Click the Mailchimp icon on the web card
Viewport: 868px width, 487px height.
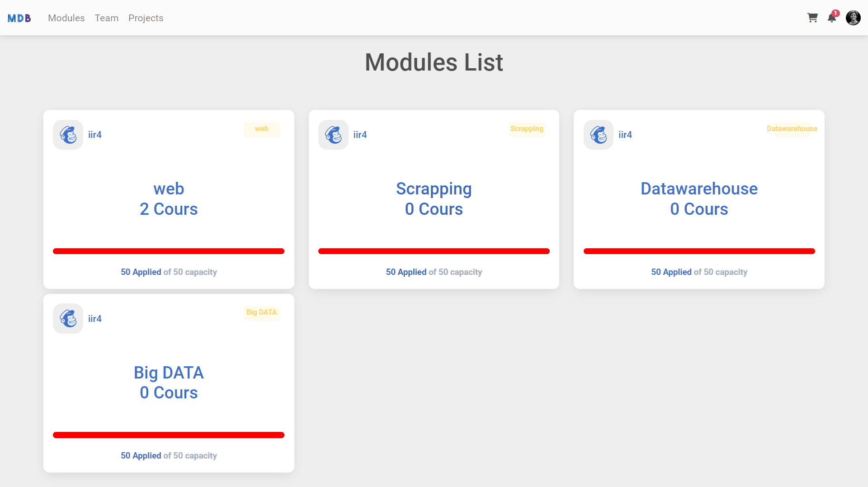[68, 134]
